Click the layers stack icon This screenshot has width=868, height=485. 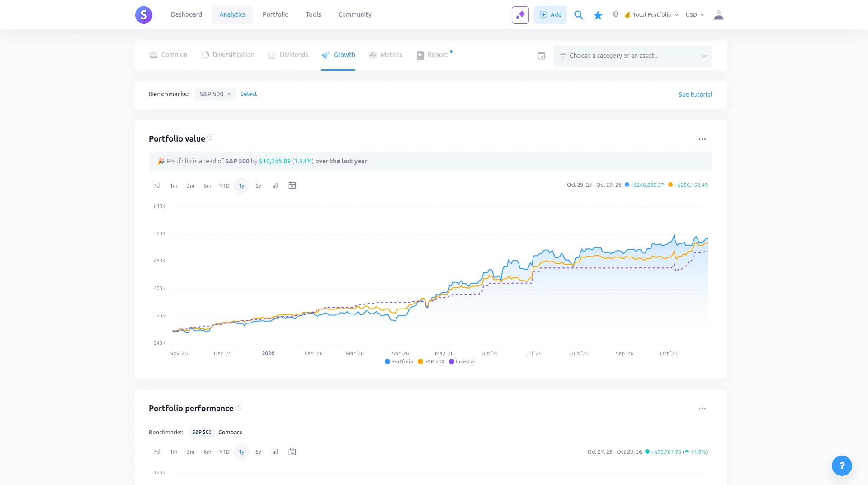[616, 14]
